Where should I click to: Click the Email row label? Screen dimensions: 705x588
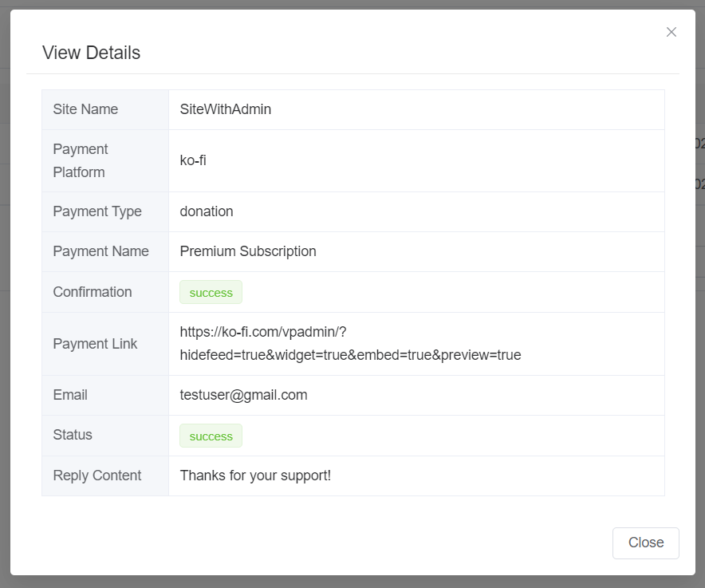70,394
